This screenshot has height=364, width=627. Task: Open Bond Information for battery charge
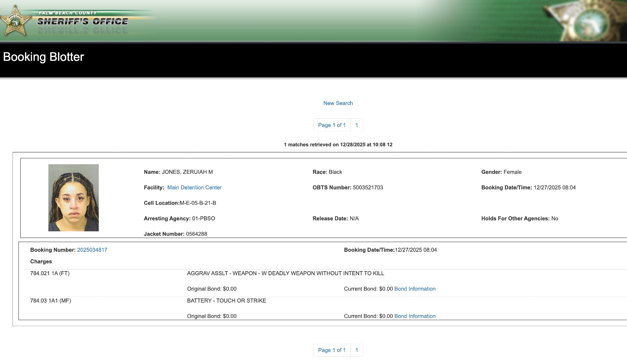click(415, 316)
